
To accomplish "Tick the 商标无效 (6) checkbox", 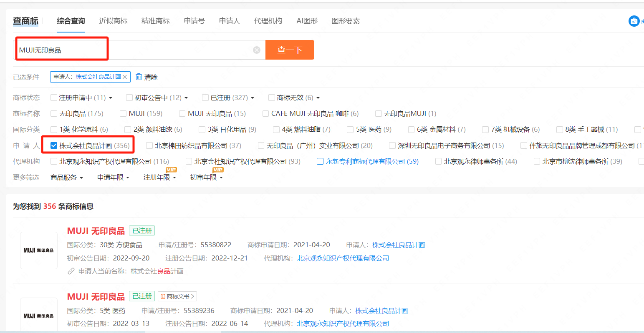I will point(271,98).
